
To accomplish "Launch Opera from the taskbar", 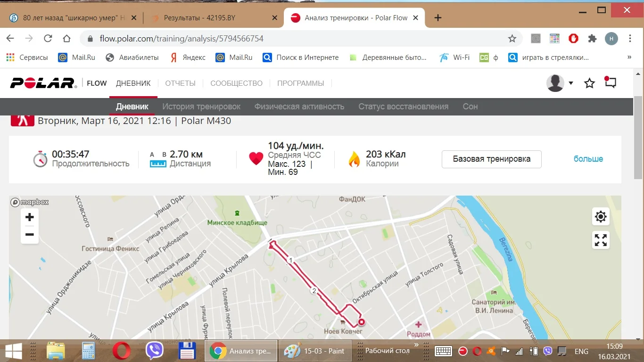I will 122,351.
